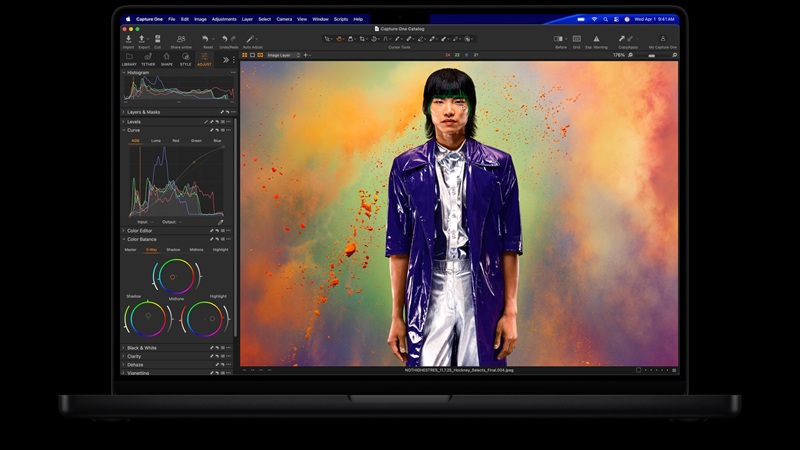Click the Midtone color wheel
The image size is (800, 450).
176,276
